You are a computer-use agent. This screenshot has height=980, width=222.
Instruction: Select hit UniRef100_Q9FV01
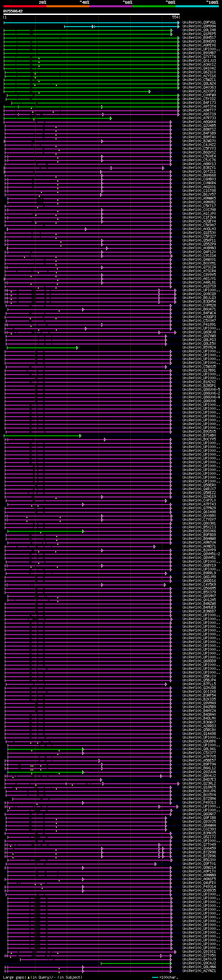coord(199,23)
